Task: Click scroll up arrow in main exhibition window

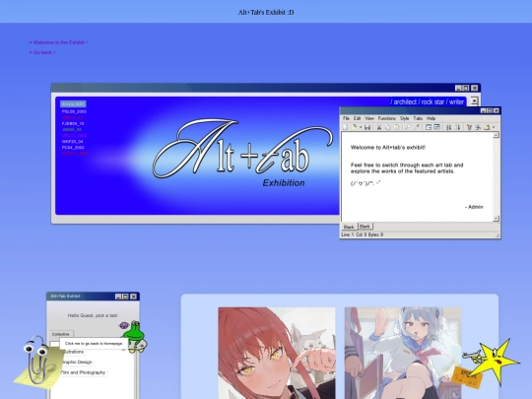Action: [474, 100]
